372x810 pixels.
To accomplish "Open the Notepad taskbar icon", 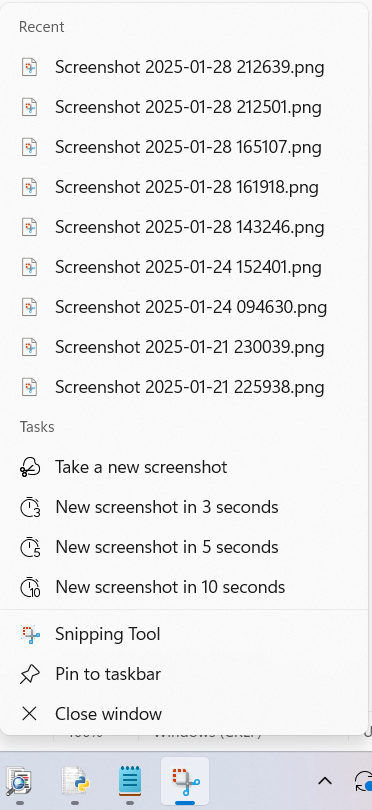I will (130, 781).
